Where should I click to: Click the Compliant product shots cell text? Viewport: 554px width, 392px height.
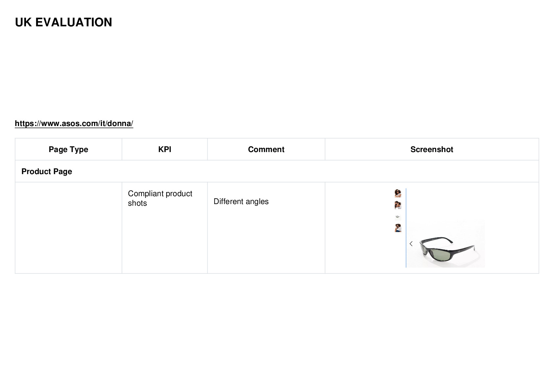point(160,198)
